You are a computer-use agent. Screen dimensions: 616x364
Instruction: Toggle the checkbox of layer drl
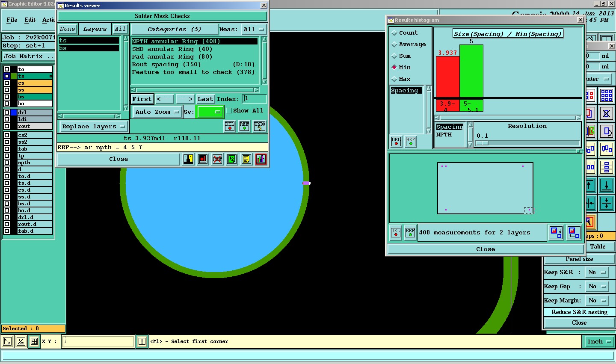click(7, 112)
